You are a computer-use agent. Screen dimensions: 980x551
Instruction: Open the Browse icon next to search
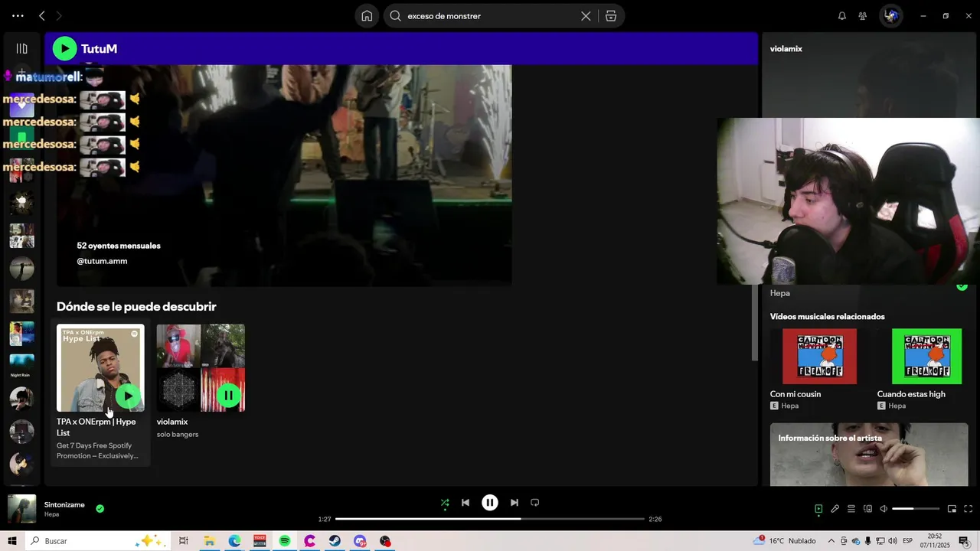click(611, 16)
